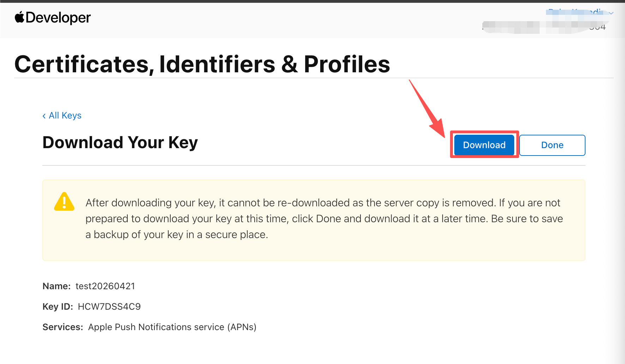This screenshot has height=364, width=625.
Task: Click Apple Push Notifications service (APNs) text
Action: pos(172,327)
